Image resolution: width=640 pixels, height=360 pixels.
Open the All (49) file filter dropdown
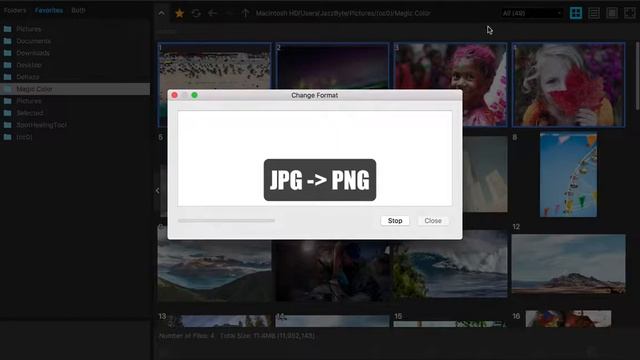[x=532, y=13]
